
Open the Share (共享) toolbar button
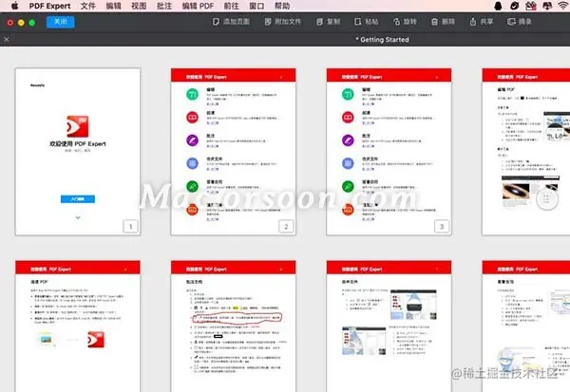point(481,22)
